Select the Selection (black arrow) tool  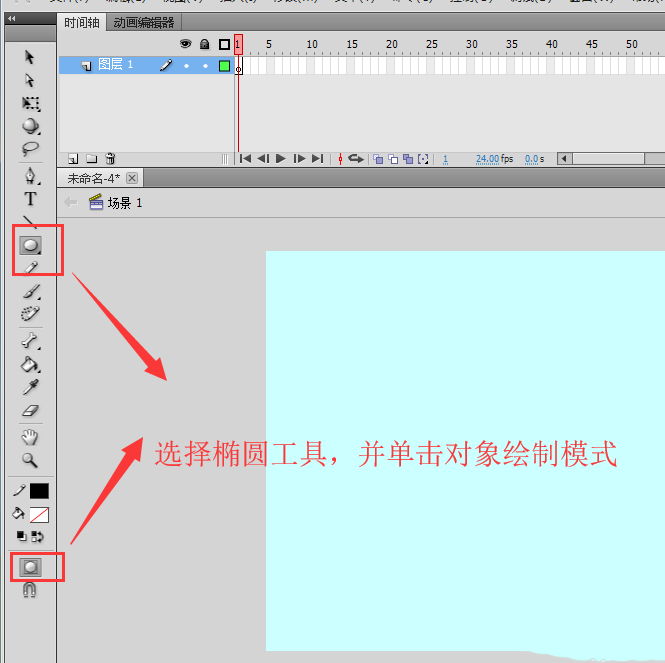pyautogui.click(x=29, y=57)
